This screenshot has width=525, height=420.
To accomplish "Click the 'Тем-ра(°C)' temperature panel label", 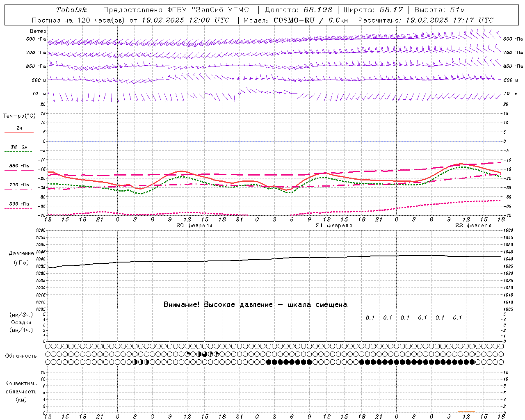I will (19, 116).
